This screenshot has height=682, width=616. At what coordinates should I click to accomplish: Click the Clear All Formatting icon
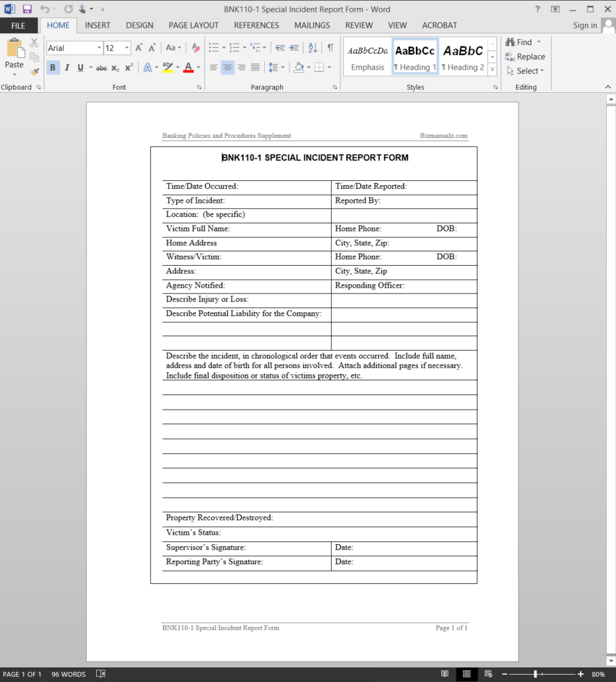pos(195,48)
